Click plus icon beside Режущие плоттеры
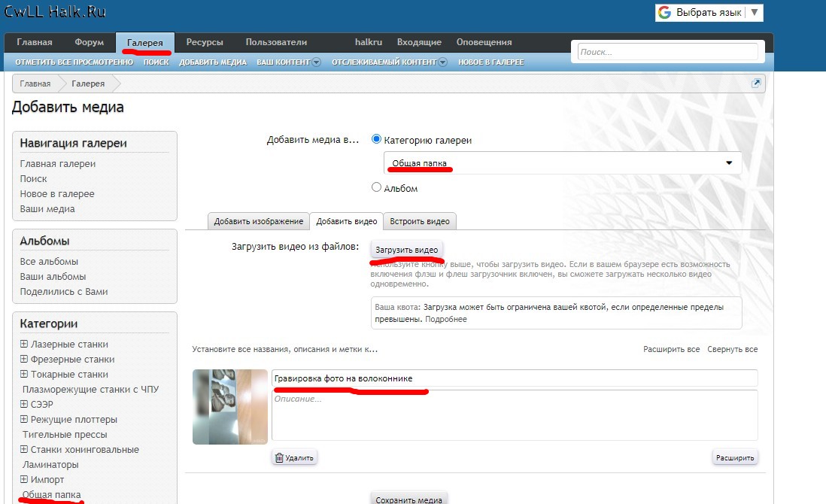Viewport: 826px width, 504px height. 24,420
